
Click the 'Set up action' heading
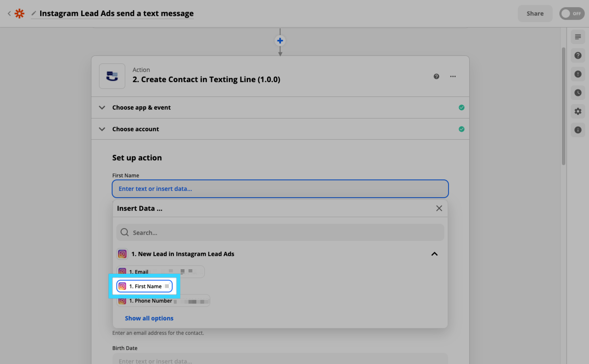coord(137,158)
